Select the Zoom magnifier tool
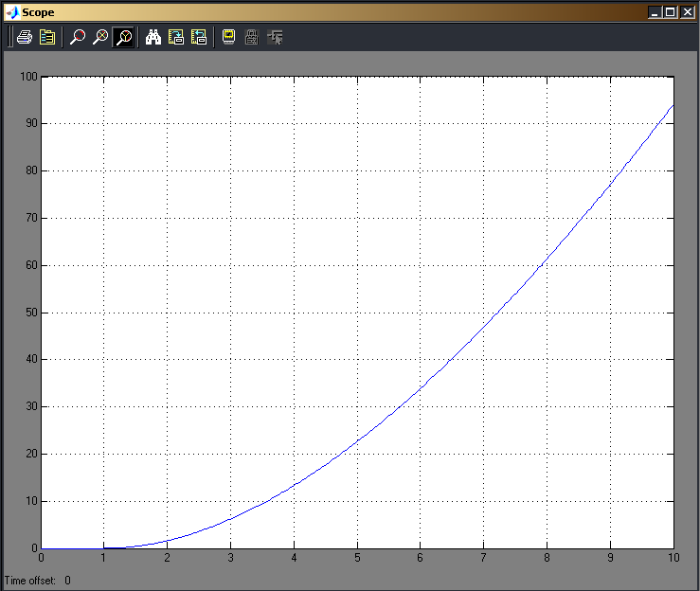700x591 pixels. (78, 37)
